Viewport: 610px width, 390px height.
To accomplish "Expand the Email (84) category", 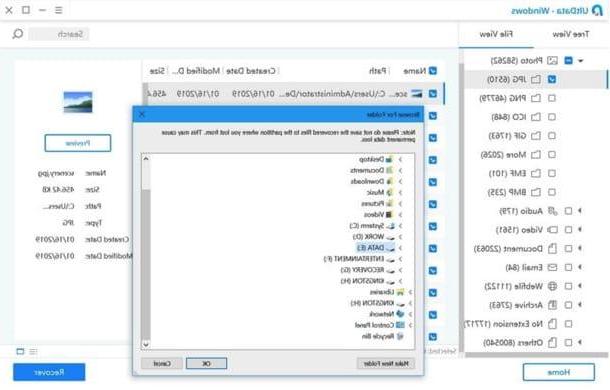I will click(580, 267).
